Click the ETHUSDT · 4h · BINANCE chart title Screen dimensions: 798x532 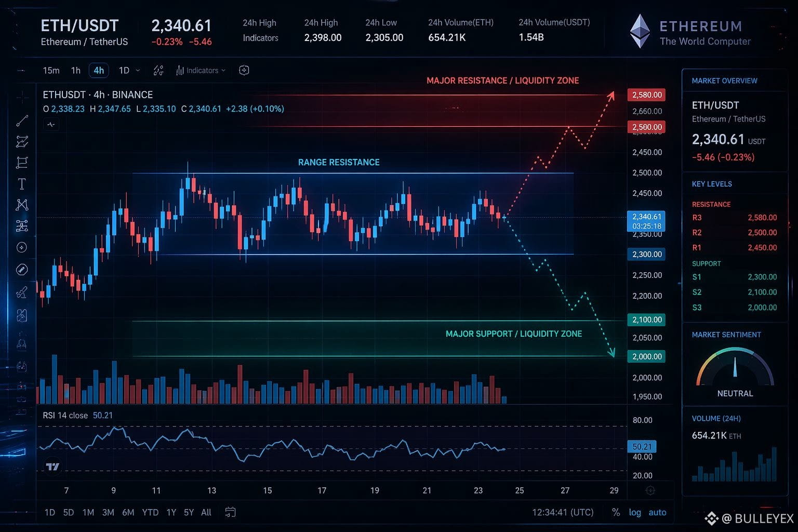pyautogui.click(x=98, y=95)
